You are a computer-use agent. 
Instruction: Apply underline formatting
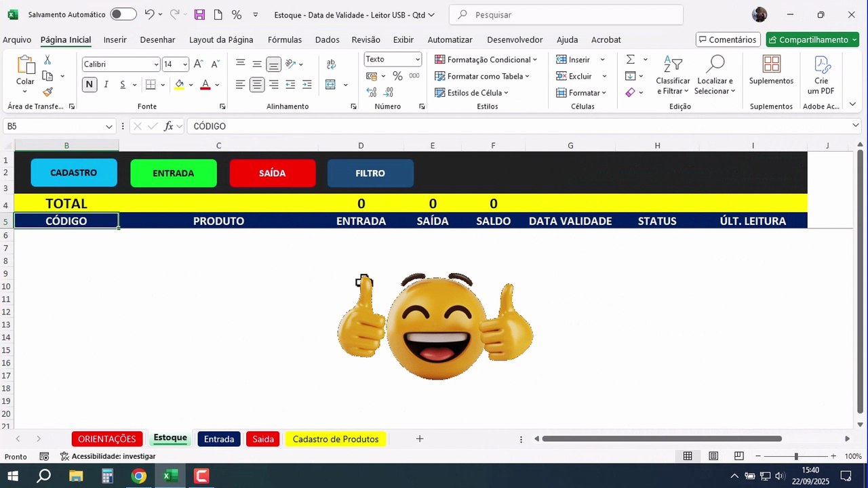[x=123, y=85]
